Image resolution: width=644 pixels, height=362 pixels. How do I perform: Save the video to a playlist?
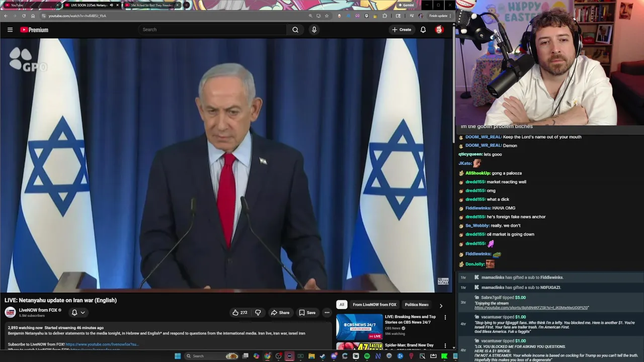(307, 313)
